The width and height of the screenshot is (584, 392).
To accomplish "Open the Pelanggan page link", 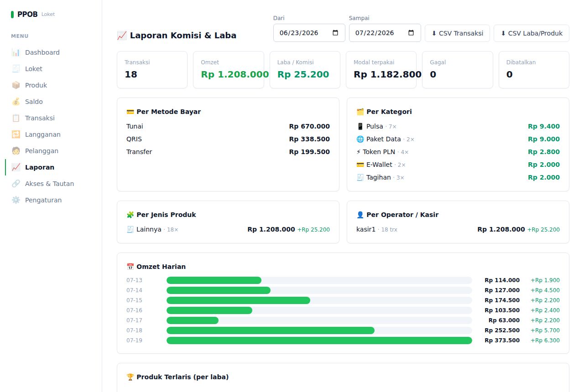I will [51, 151].
